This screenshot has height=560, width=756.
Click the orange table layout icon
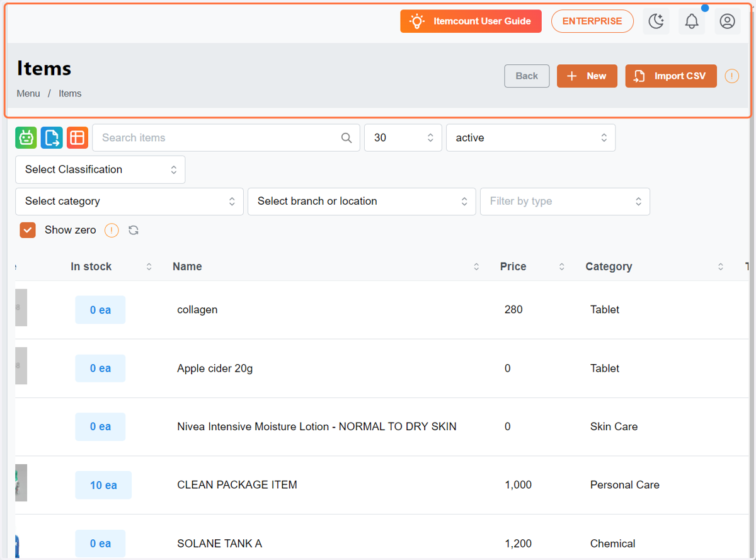click(77, 138)
